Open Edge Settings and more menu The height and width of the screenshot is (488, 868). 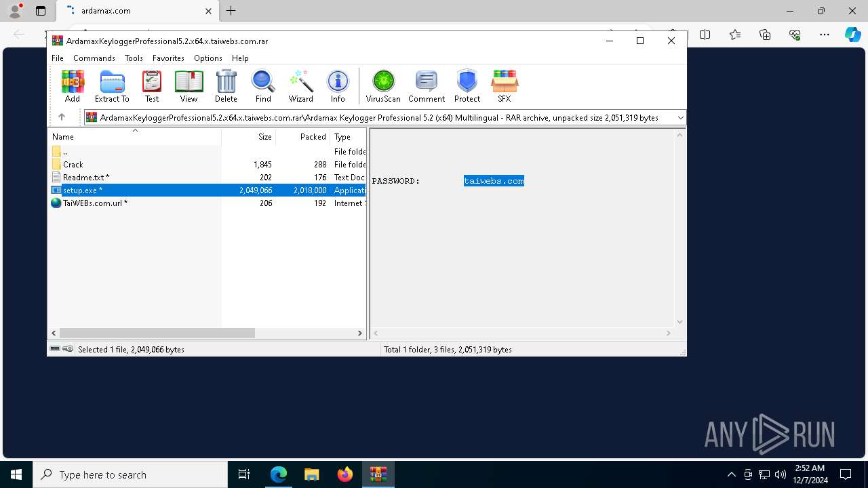[825, 35]
